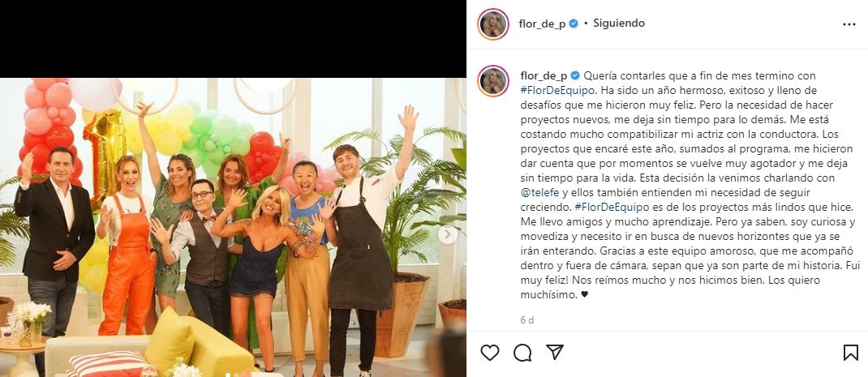Open flor_de_p profile from the header username

543,24
